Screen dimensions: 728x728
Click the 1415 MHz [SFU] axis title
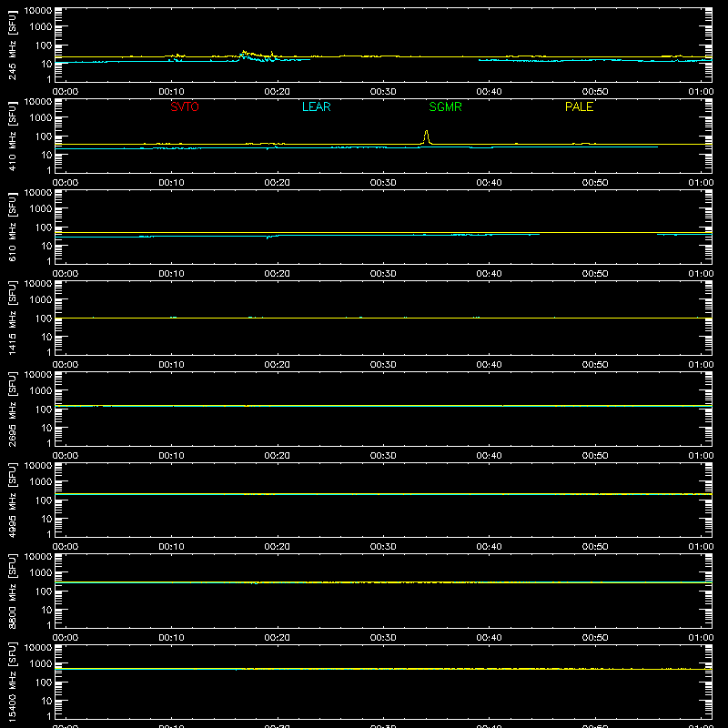click(x=12, y=318)
